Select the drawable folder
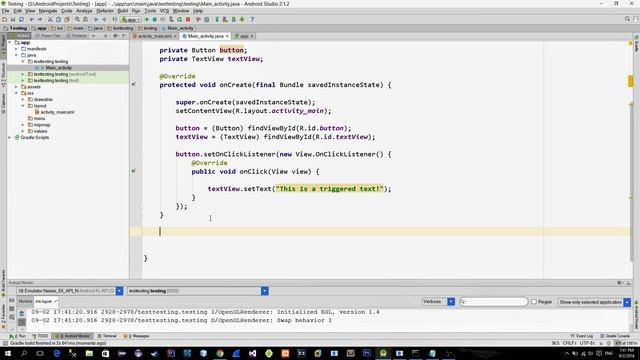 43,100
